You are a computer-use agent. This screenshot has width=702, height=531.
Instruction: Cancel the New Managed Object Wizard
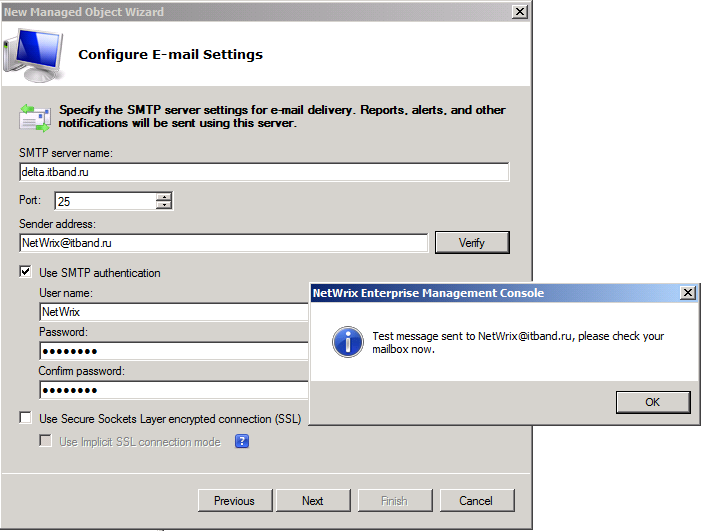pos(477,501)
